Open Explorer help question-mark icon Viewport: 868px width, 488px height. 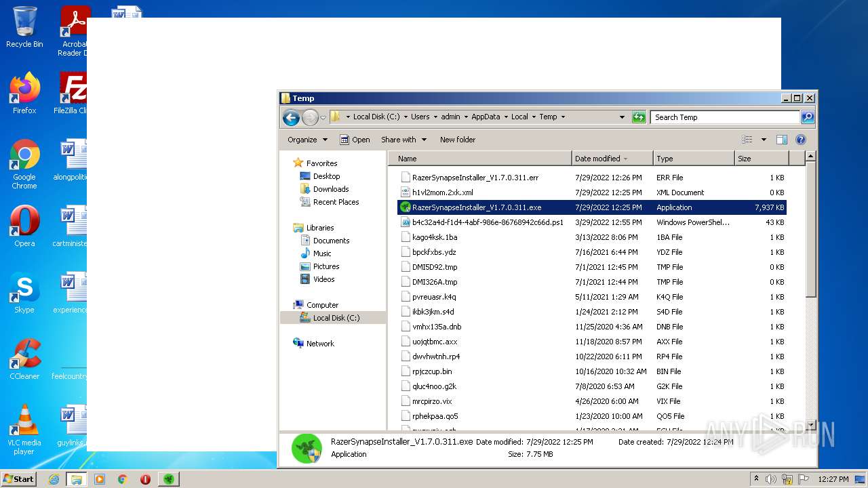[x=800, y=140]
